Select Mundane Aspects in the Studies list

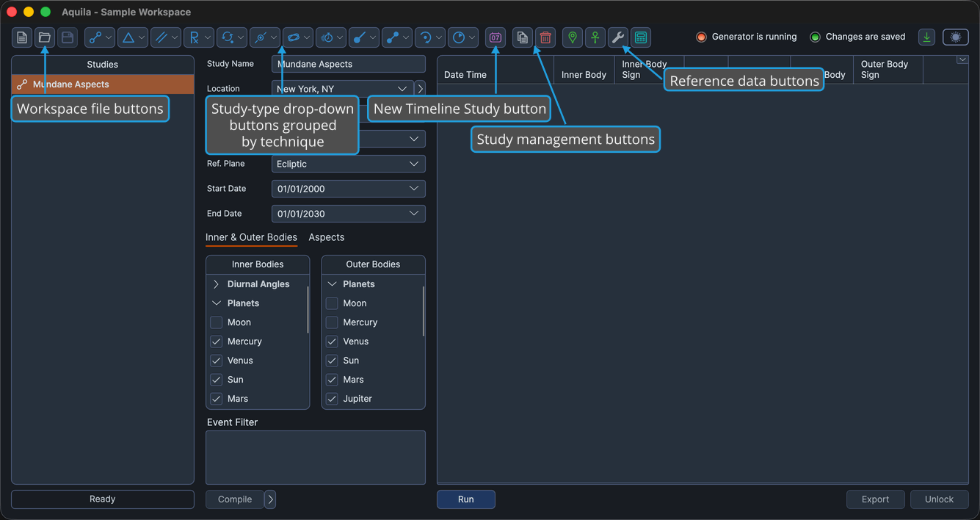103,84
